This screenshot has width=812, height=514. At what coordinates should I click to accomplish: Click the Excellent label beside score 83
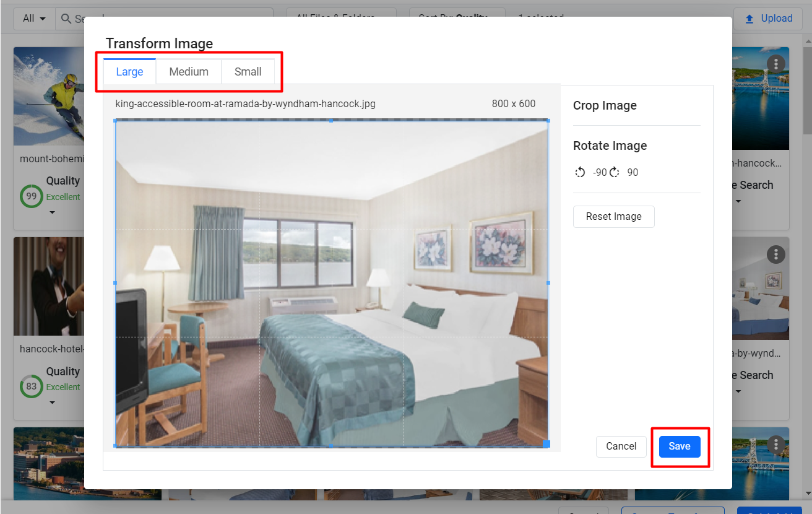tap(63, 387)
